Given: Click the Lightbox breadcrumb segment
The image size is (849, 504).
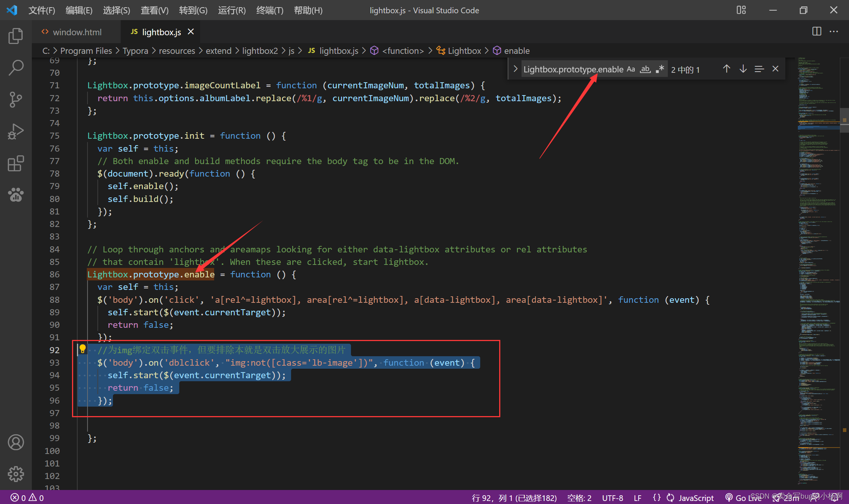Looking at the screenshot, I should click(x=464, y=51).
